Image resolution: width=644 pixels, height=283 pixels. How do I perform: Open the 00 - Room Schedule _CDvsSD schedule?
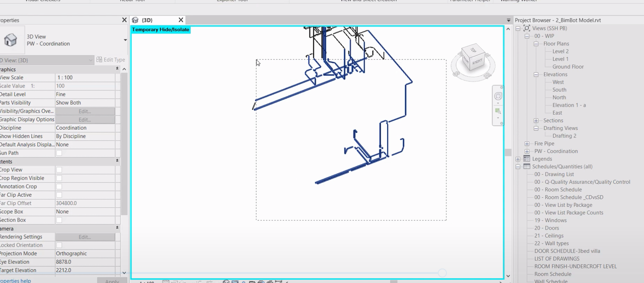[x=569, y=197]
